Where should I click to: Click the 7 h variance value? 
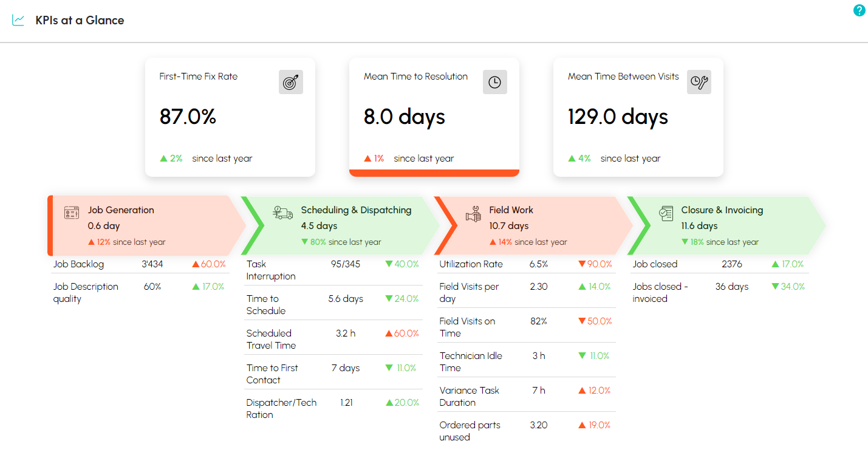[539, 391]
